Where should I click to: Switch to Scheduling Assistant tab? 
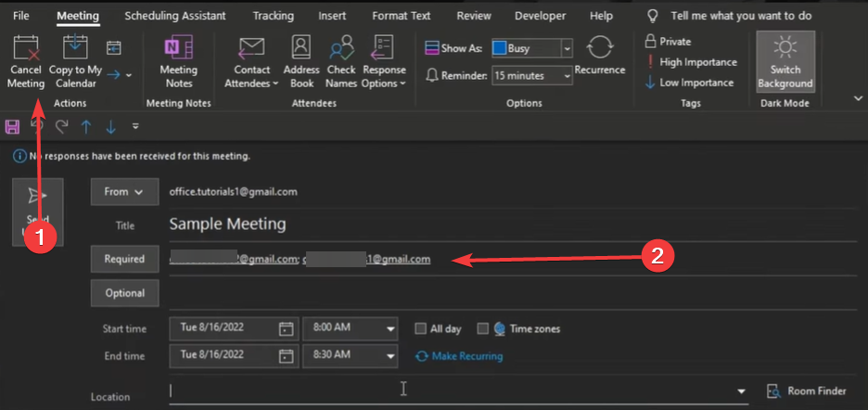point(175,16)
